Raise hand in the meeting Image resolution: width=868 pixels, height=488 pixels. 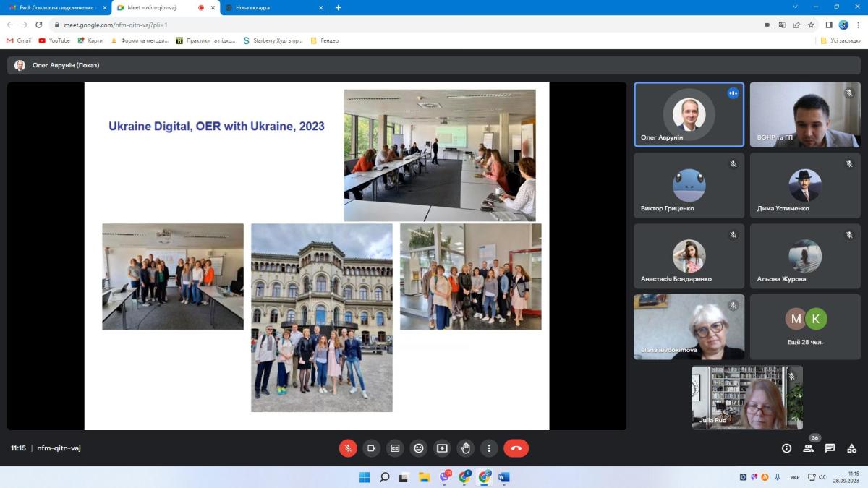466,448
